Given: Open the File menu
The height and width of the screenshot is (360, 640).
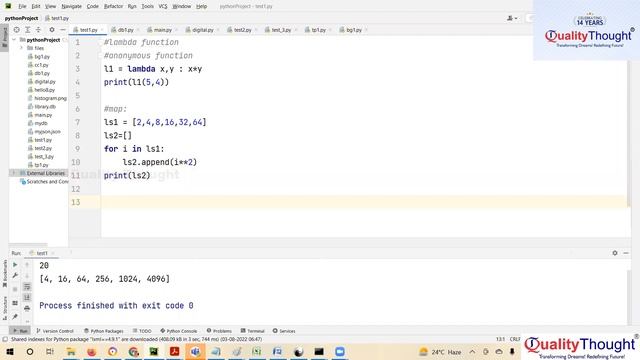Looking at the screenshot, I should 22,6.
